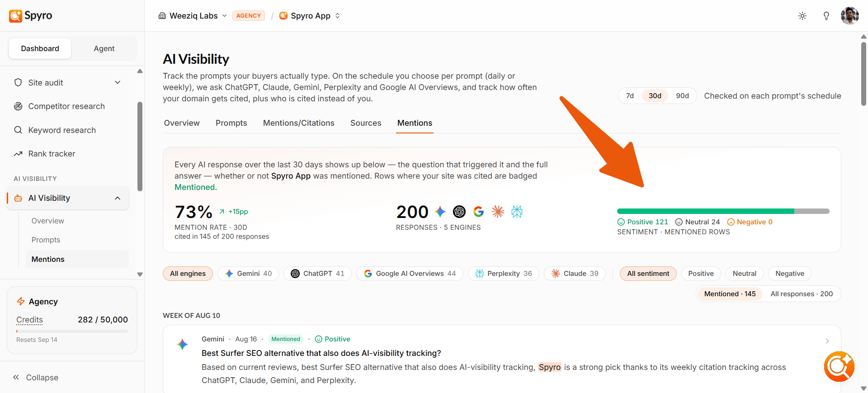Click the Collapse double-chevron icon

click(x=16, y=377)
